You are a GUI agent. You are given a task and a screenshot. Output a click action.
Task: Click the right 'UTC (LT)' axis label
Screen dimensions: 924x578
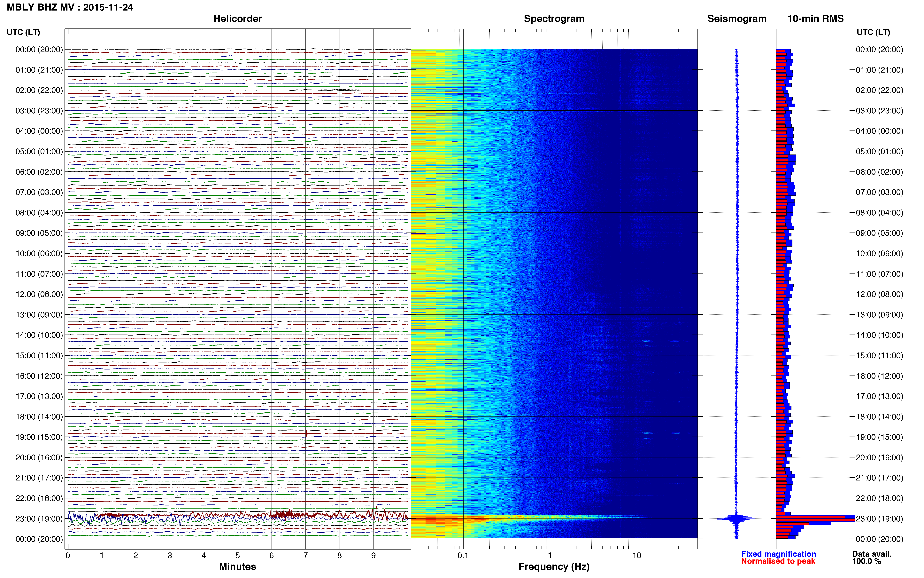(x=873, y=32)
